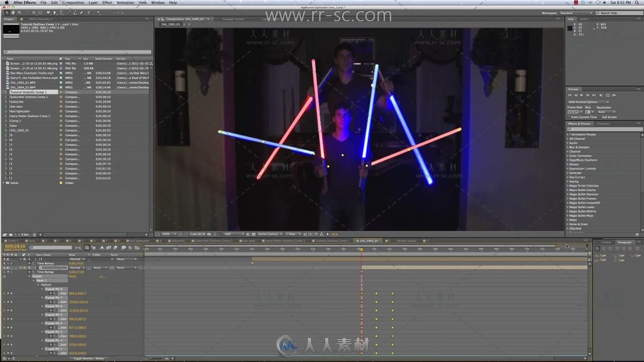Select the Selection arrow tool

coord(7,13)
